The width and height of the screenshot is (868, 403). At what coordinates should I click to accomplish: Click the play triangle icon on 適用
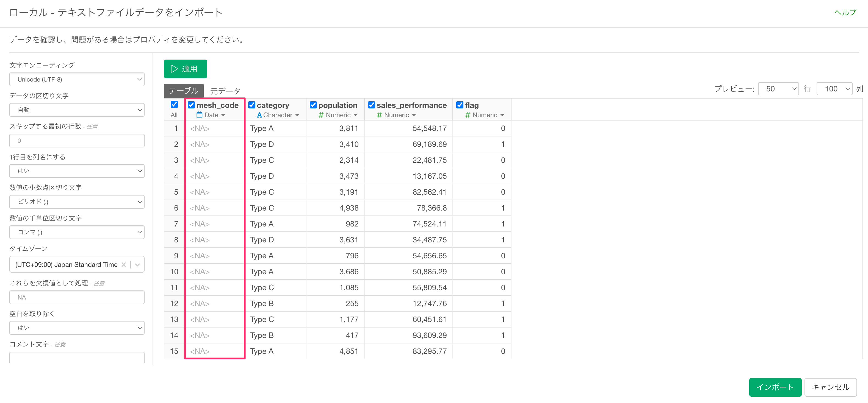(x=174, y=69)
